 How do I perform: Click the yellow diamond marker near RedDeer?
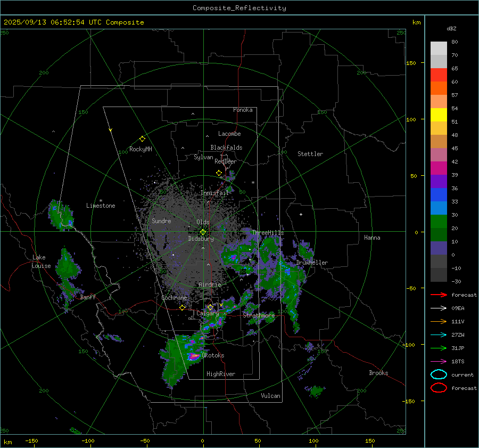pos(219,173)
